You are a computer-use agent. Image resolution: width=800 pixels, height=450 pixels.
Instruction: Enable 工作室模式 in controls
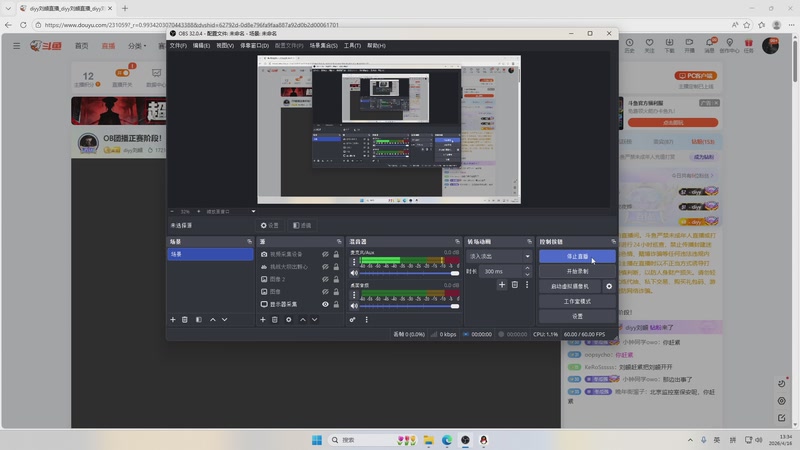(x=577, y=301)
